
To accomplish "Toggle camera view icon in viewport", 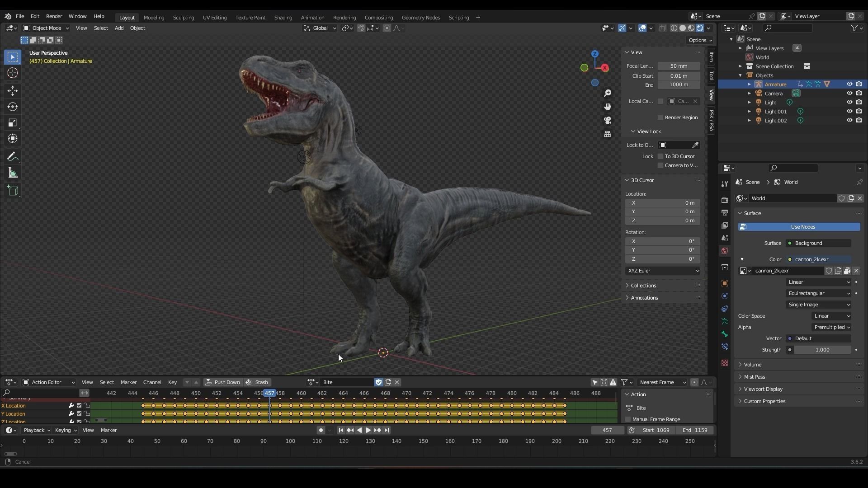I will click(x=608, y=120).
